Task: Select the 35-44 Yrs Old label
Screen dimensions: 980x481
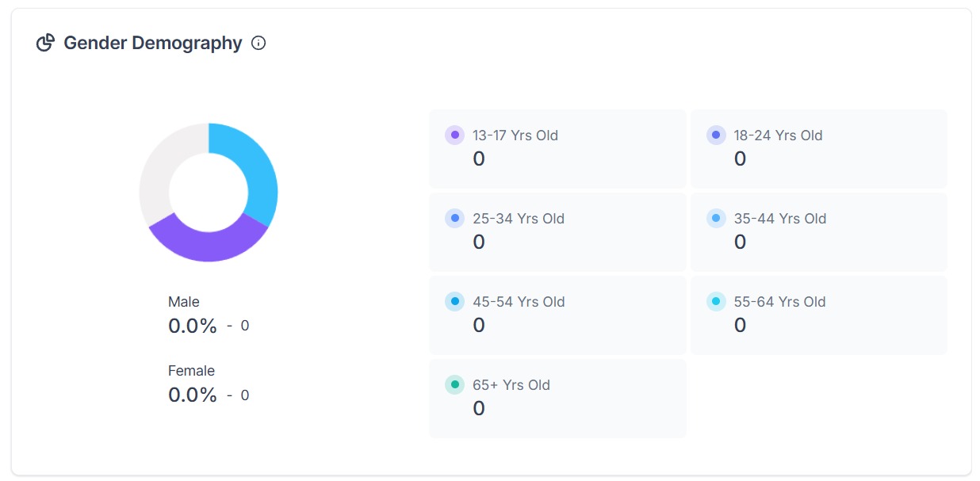Action: pyautogui.click(x=779, y=219)
